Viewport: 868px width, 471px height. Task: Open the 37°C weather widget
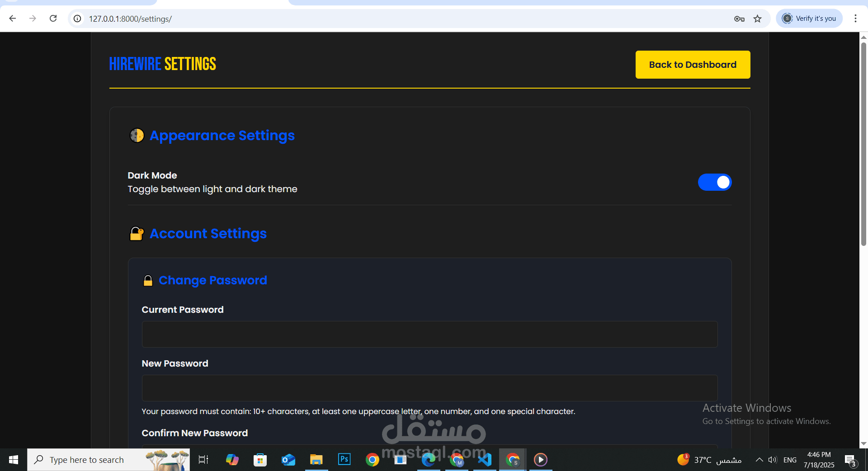709,460
